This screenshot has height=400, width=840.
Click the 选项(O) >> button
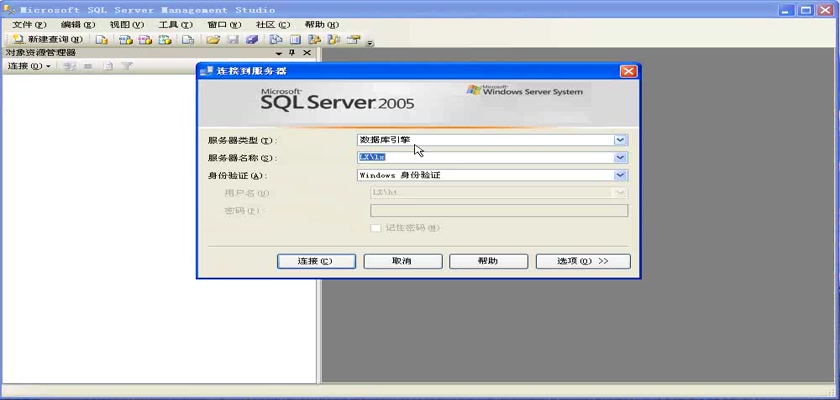(x=583, y=261)
